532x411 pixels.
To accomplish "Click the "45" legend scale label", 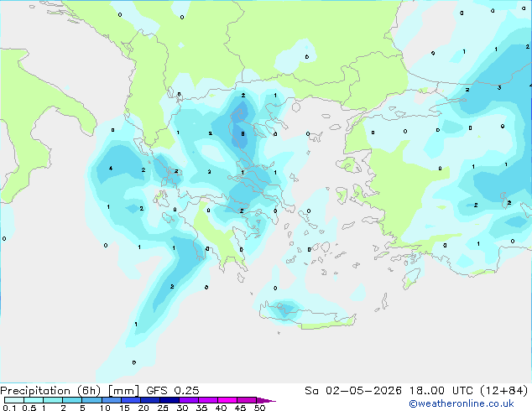I will pos(240,408).
